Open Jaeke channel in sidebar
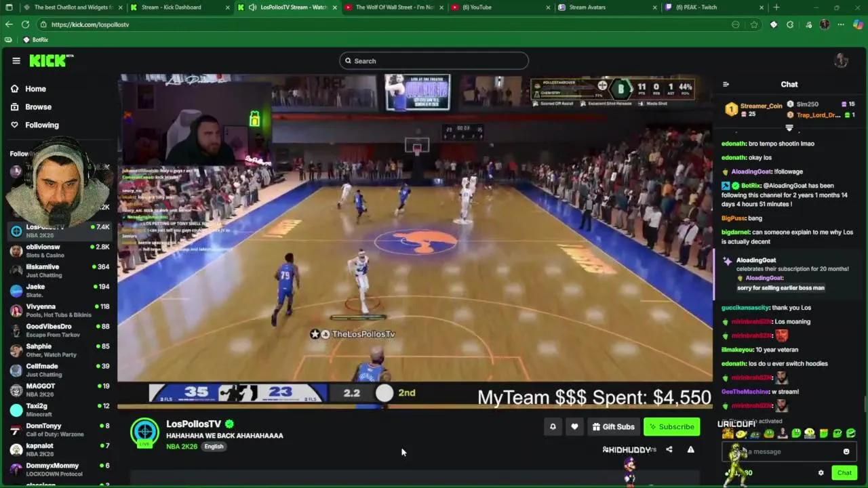This screenshot has height=488, width=868. pyautogui.click(x=60, y=291)
